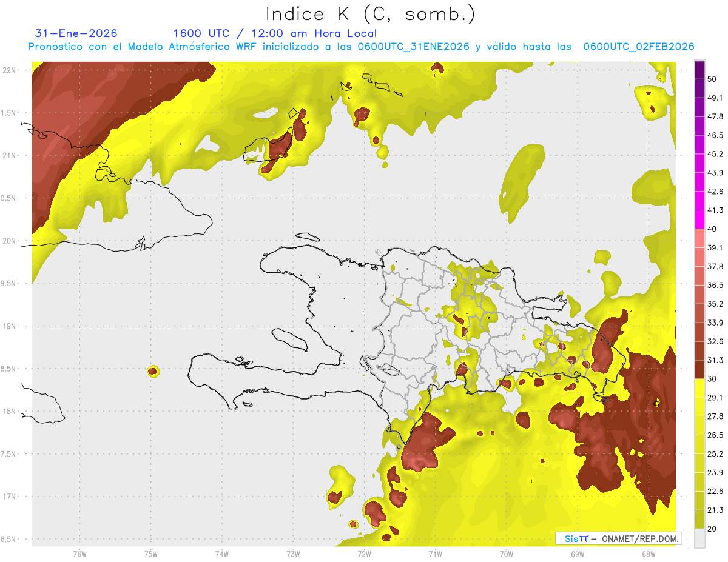728x562 pixels.
Task: Click colorbar value "46.5"
Action: (x=715, y=135)
